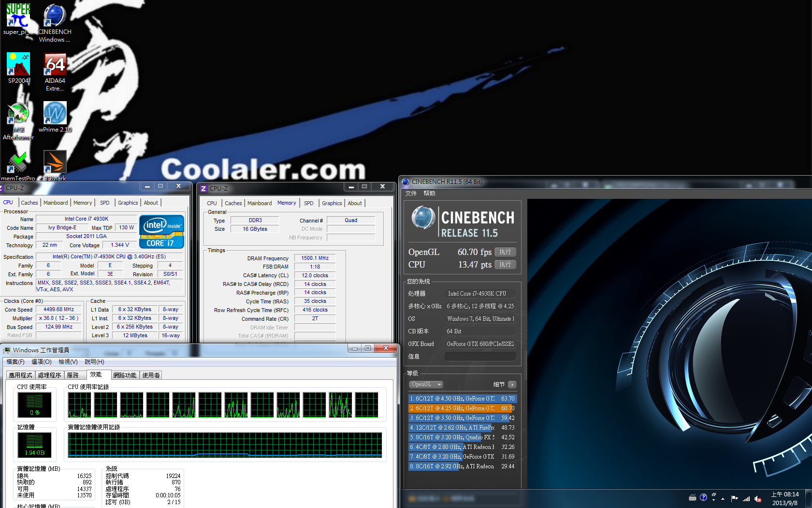Click the GeForce GTX 680 GFX Board field
812x508 pixels.
480,344
